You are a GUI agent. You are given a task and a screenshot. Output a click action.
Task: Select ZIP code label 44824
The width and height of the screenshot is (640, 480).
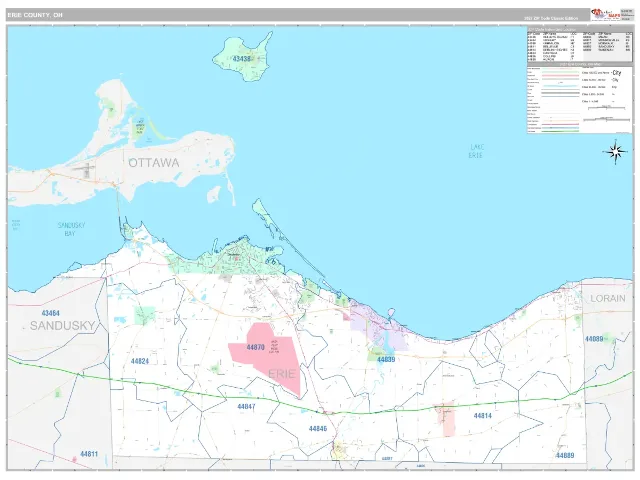[140, 361]
